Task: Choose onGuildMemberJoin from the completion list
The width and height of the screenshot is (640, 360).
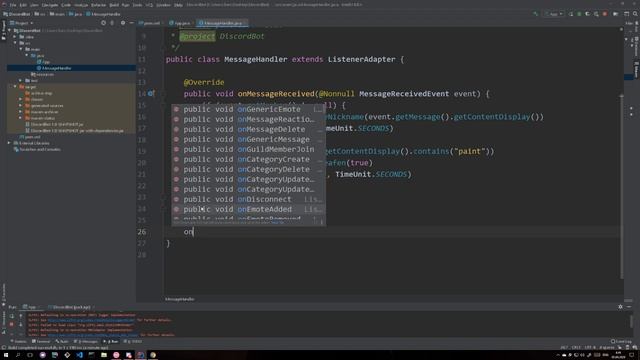Action: tap(248, 149)
